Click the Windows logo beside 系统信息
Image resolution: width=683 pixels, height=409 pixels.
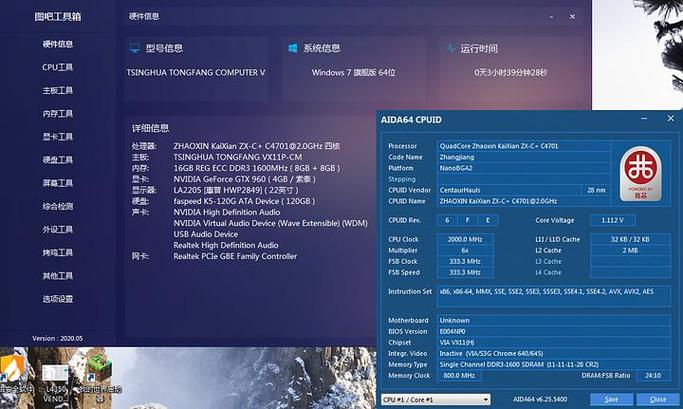[293, 48]
